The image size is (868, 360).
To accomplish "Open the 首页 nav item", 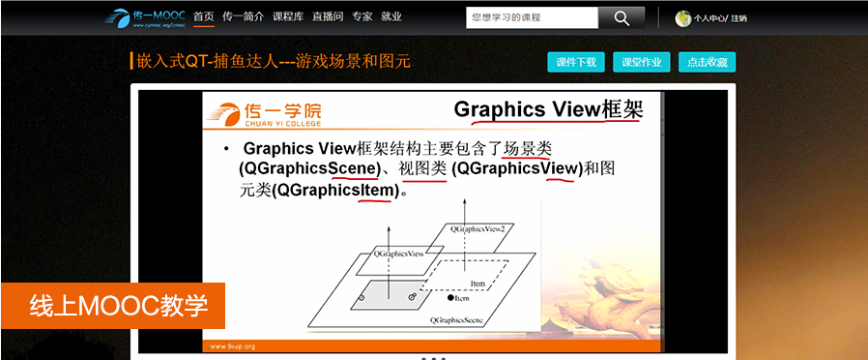I will [x=203, y=16].
